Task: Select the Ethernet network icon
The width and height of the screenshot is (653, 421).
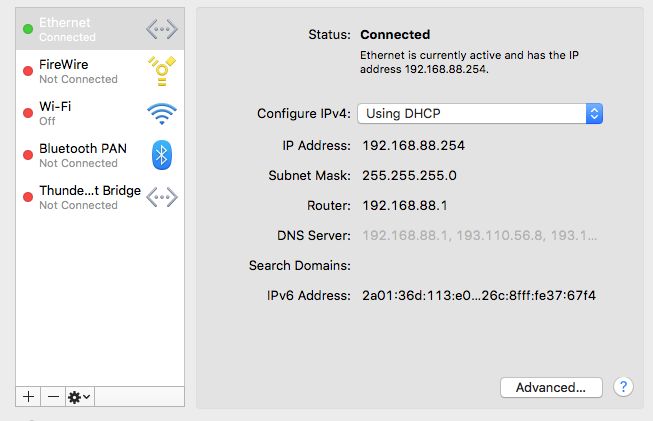Action: [x=162, y=29]
